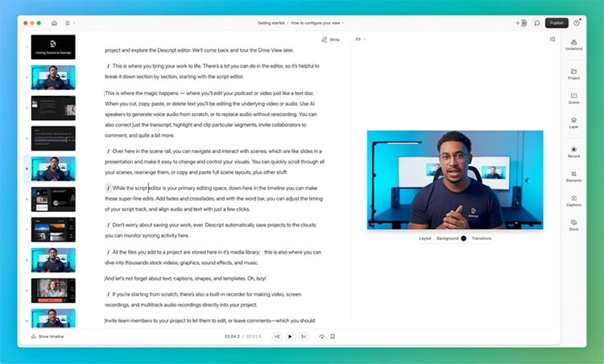Open the Underlord AI panel

click(573, 43)
